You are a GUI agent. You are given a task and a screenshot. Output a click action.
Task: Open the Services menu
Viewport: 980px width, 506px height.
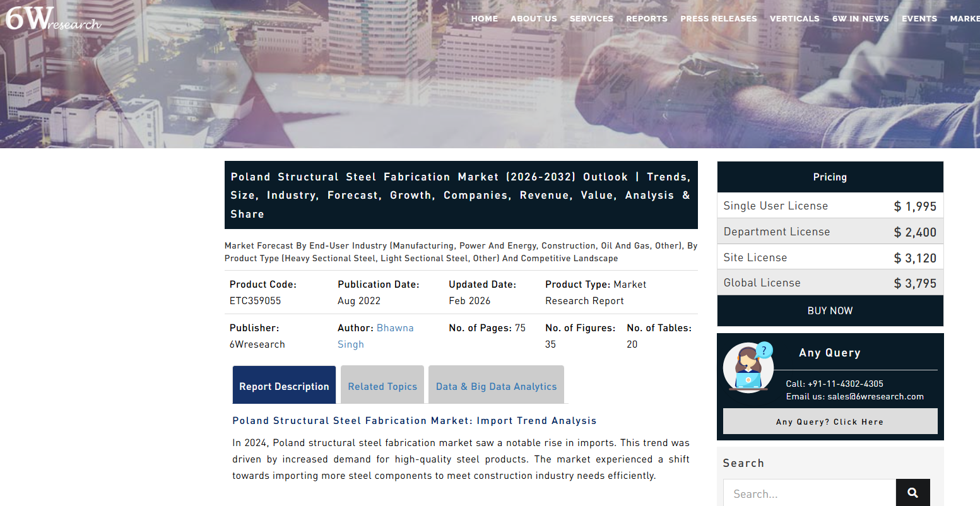591,19
